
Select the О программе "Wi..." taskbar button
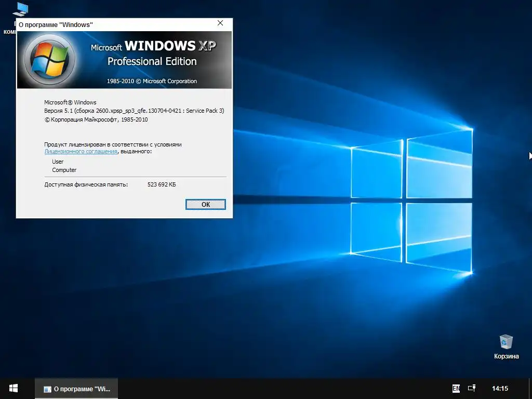pyautogui.click(x=77, y=389)
